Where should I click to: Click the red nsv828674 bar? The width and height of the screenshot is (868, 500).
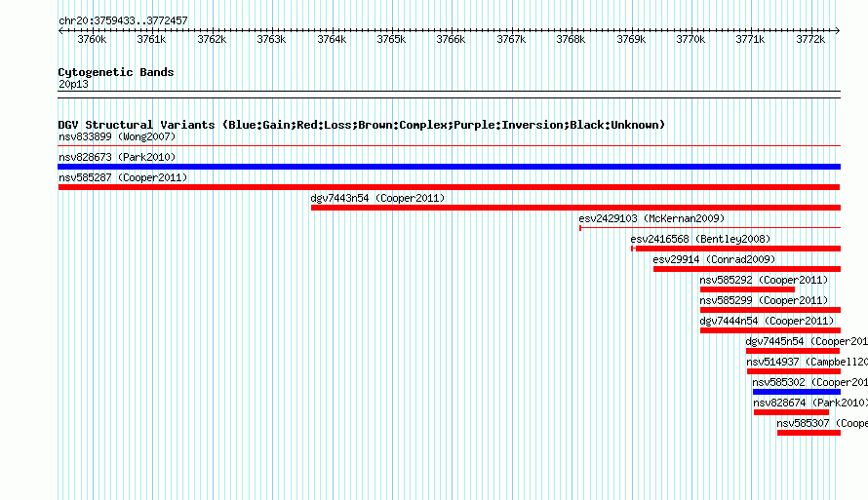[791, 412]
